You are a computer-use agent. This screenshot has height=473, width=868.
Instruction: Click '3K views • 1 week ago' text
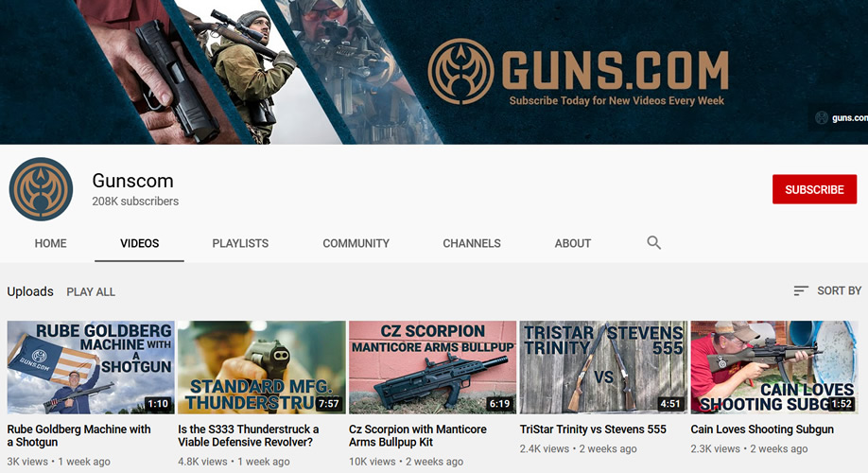[59, 462]
